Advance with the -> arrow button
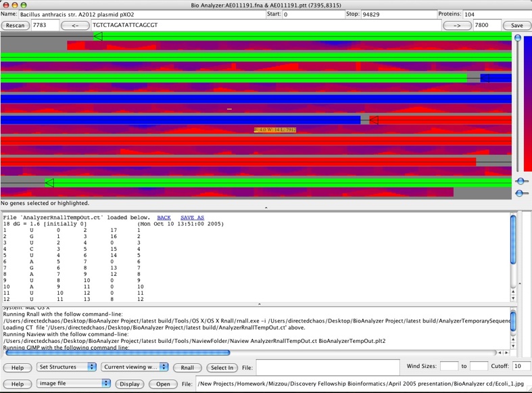This screenshot has width=532, height=393. point(457,26)
